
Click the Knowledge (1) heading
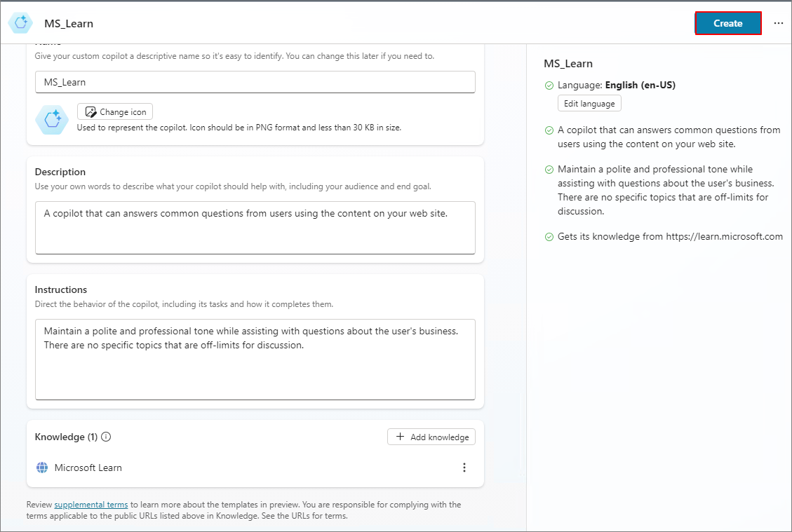(66, 437)
